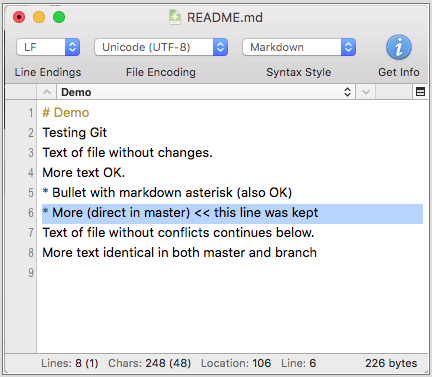432x377 pixels.
Task: Click the 'Syntax Style' toolbar label
Action: point(299,72)
